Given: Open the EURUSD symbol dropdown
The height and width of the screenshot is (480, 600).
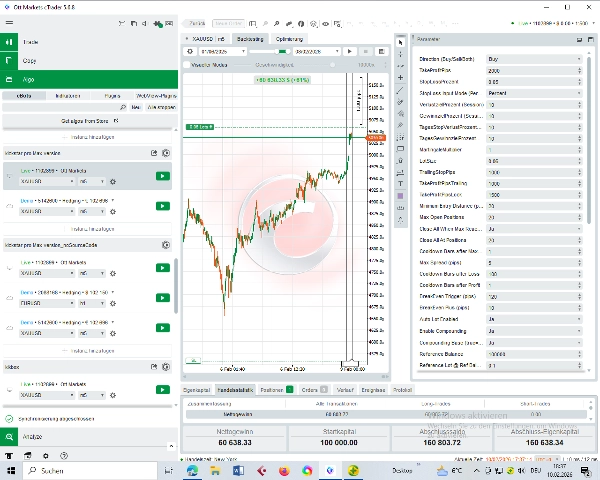Looking at the screenshot, I should point(47,303).
